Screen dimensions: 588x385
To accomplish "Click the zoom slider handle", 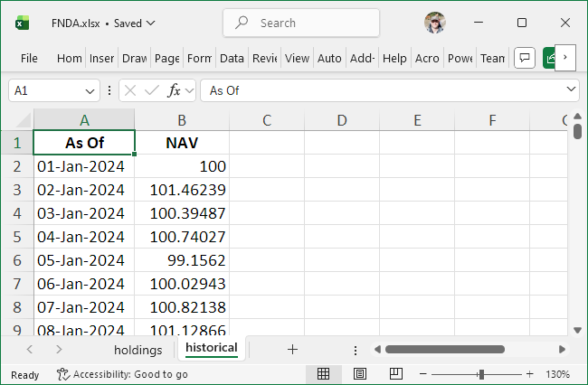I will tap(481, 374).
